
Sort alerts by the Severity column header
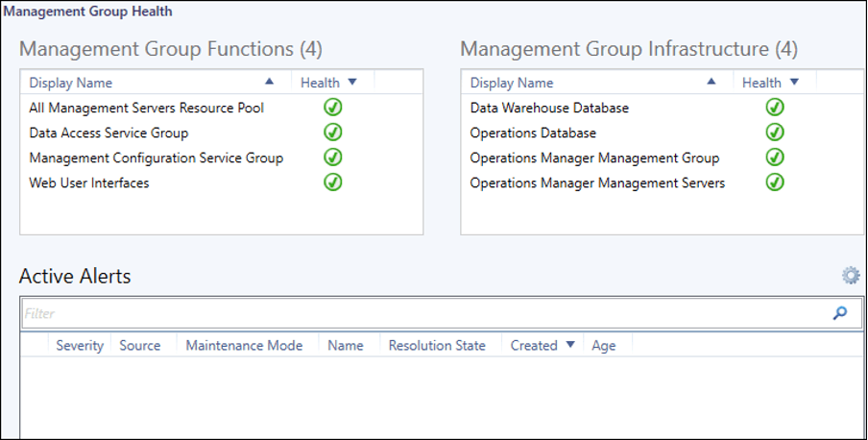[80, 345]
